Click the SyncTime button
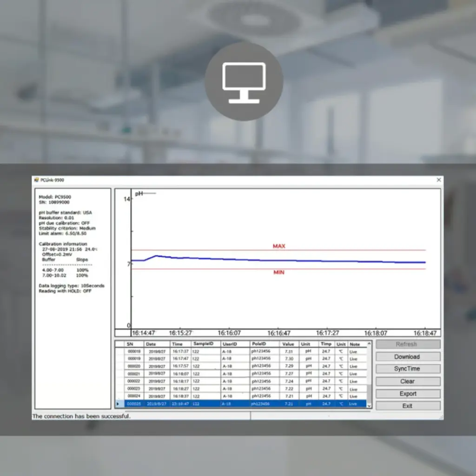Screen dimensions: 476x476 pyautogui.click(x=408, y=369)
